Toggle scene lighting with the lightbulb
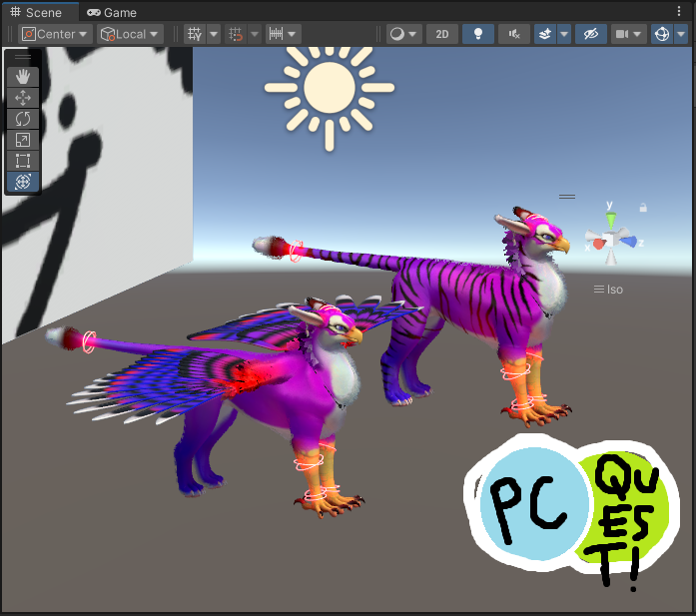The width and height of the screenshot is (696, 616). coord(478,34)
